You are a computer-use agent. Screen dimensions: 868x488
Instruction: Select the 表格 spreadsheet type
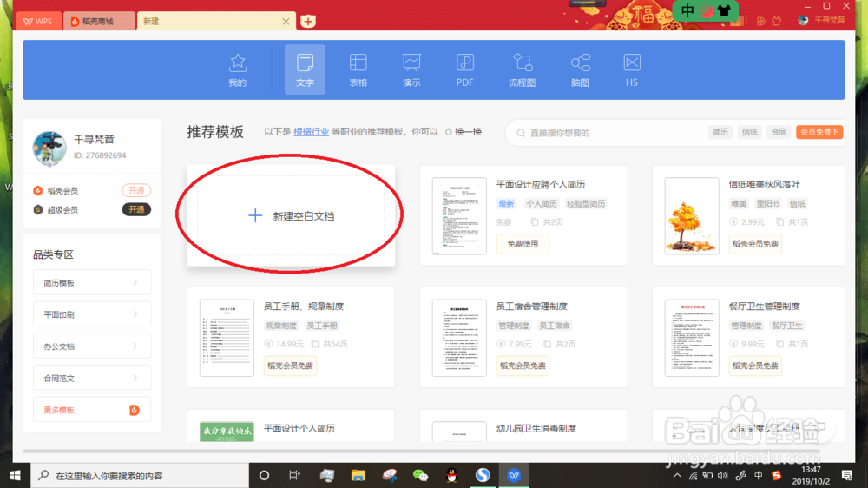coord(358,70)
